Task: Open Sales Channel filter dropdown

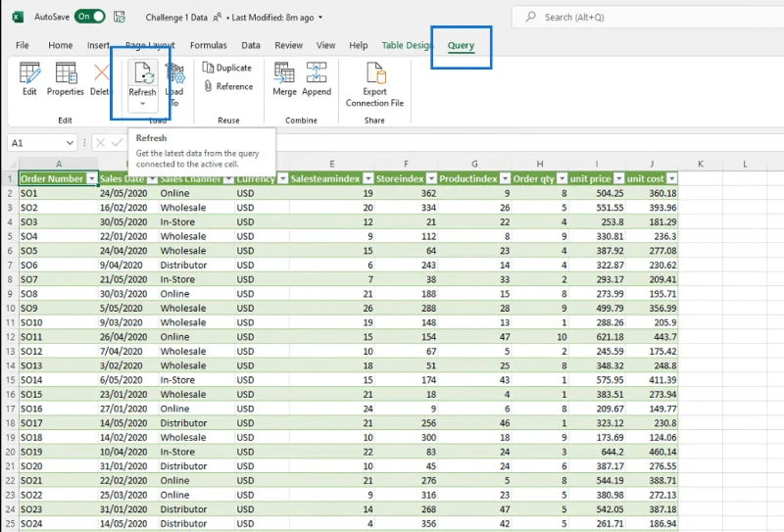Action: [x=228, y=179]
